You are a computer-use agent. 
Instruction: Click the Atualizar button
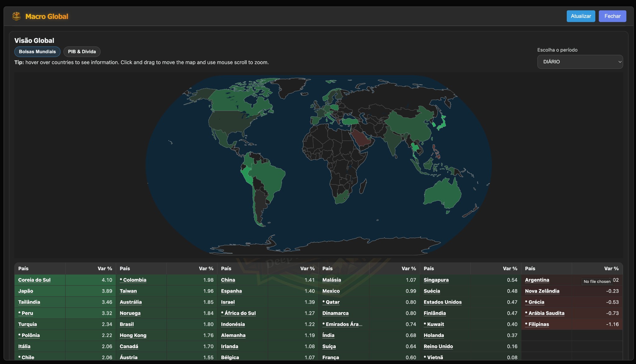click(581, 16)
